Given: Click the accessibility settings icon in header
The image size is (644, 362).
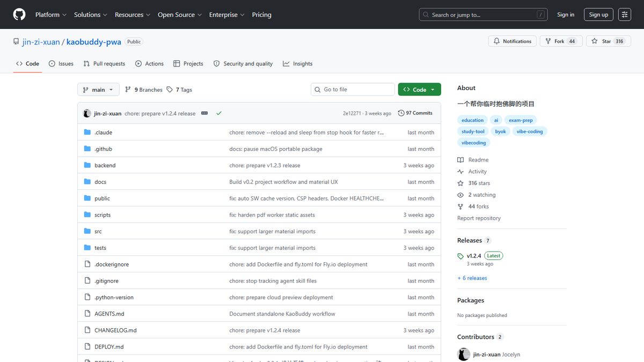Looking at the screenshot, I should [x=624, y=14].
